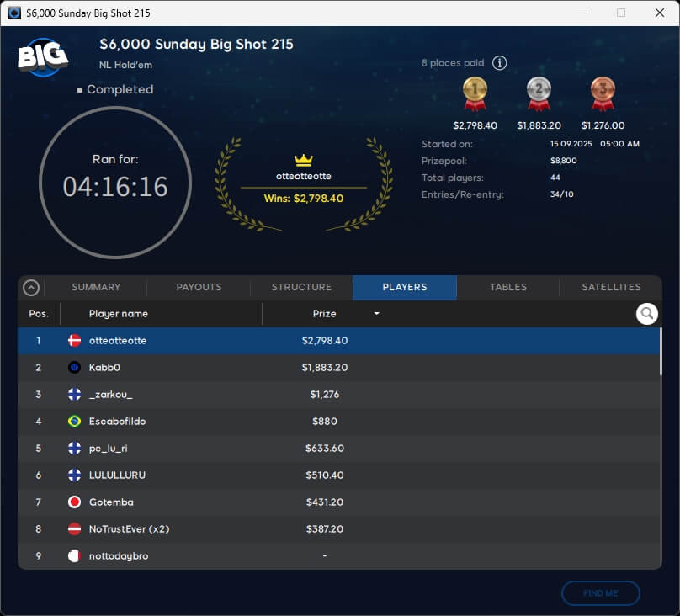
Task: Show the Summary tab
Action: coord(96,287)
